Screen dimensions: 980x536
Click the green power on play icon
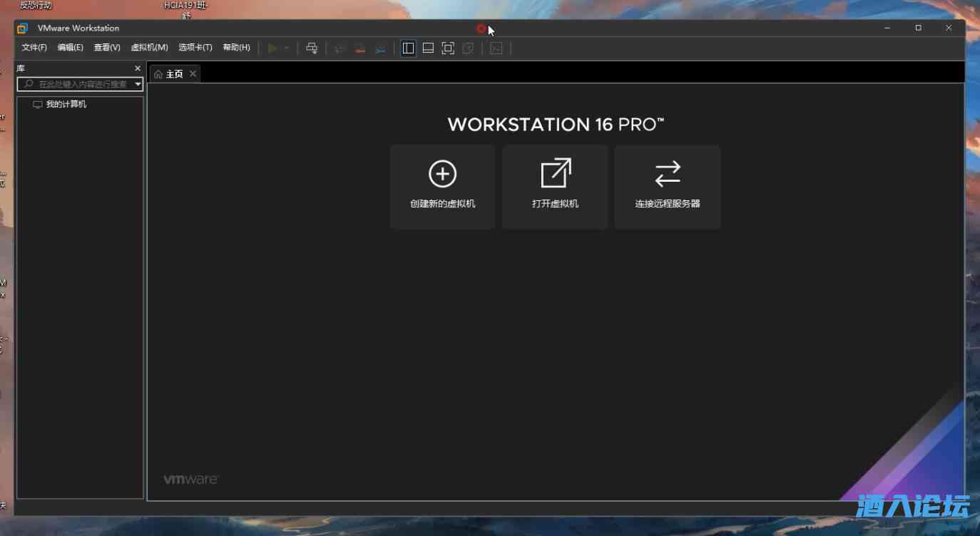click(272, 48)
